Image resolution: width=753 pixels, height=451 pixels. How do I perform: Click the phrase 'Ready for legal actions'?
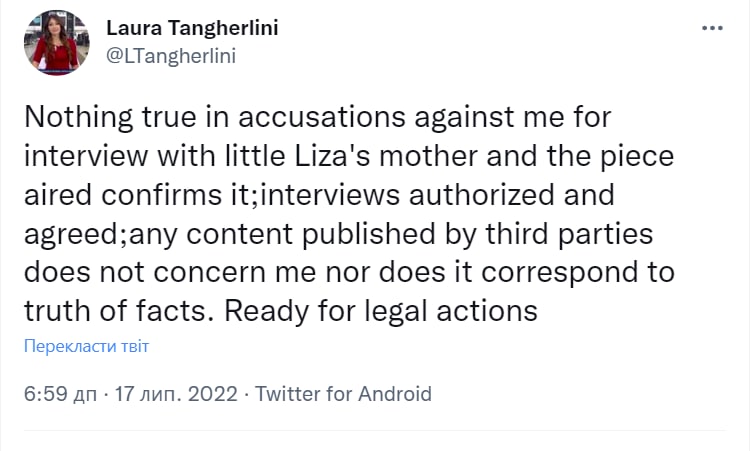(380, 311)
